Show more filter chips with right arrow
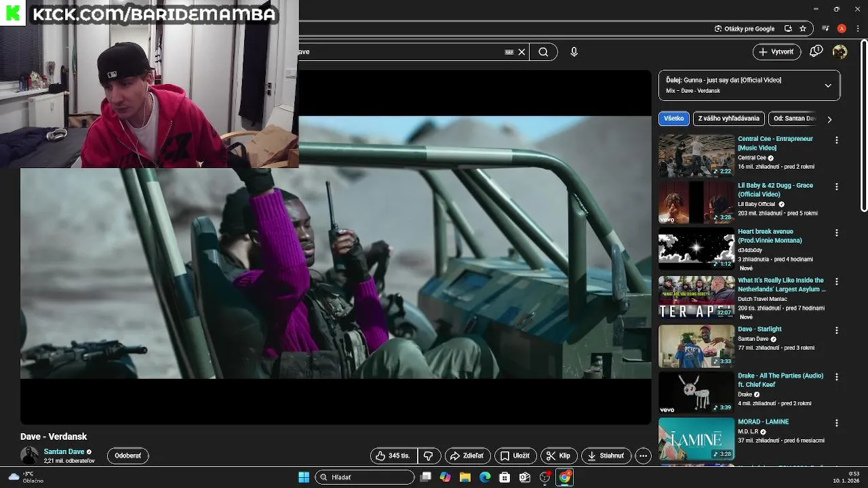 click(829, 119)
